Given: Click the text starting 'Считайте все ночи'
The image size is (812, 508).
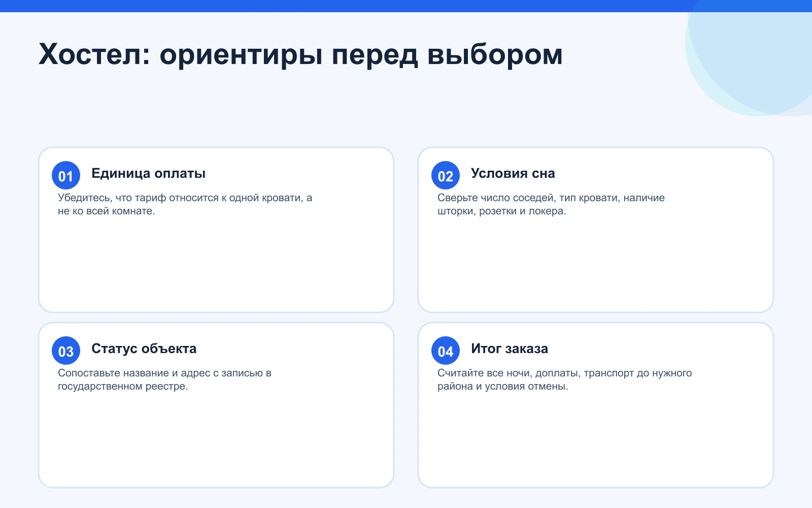Looking at the screenshot, I should [564, 379].
